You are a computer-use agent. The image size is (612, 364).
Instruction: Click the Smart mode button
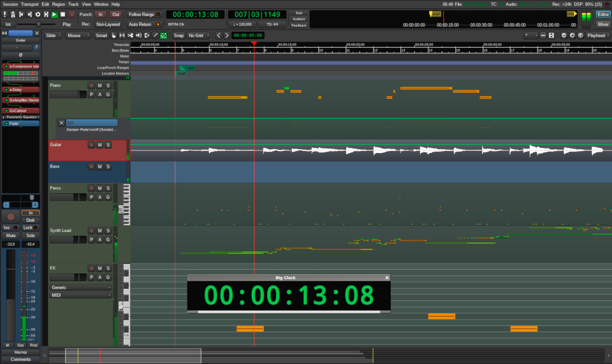coord(101,36)
